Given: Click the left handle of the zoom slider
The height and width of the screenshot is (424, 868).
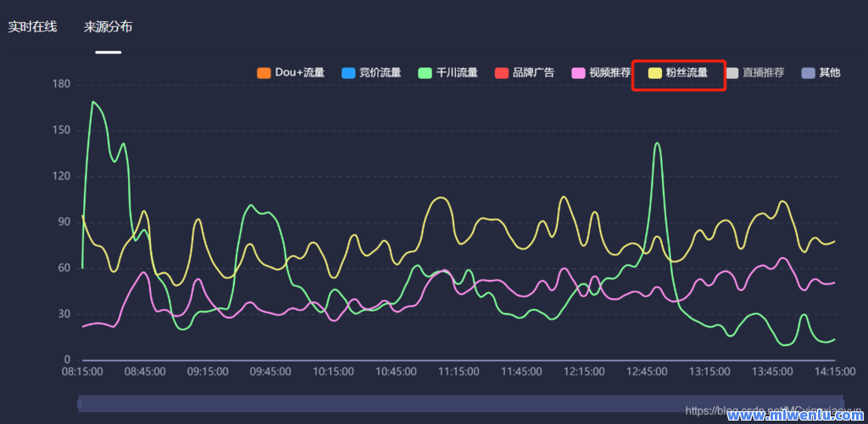Looking at the screenshot, I should click(x=79, y=404).
